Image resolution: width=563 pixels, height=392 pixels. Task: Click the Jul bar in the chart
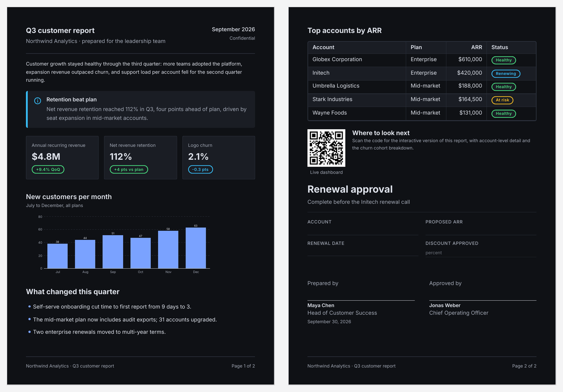pyautogui.click(x=57, y=256)
